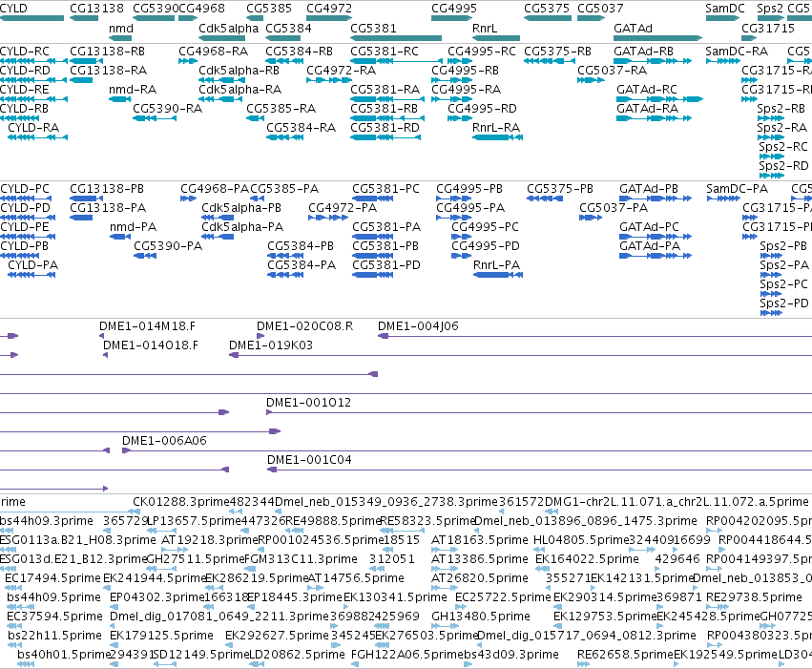Click the GATAd gene bar

[658, 38]
